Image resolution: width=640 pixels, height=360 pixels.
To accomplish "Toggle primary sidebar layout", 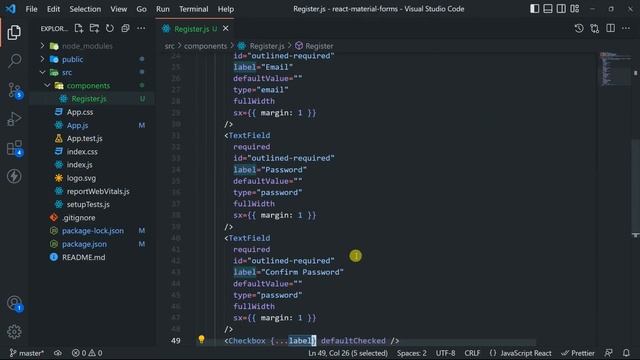I will tap(534, 9).
